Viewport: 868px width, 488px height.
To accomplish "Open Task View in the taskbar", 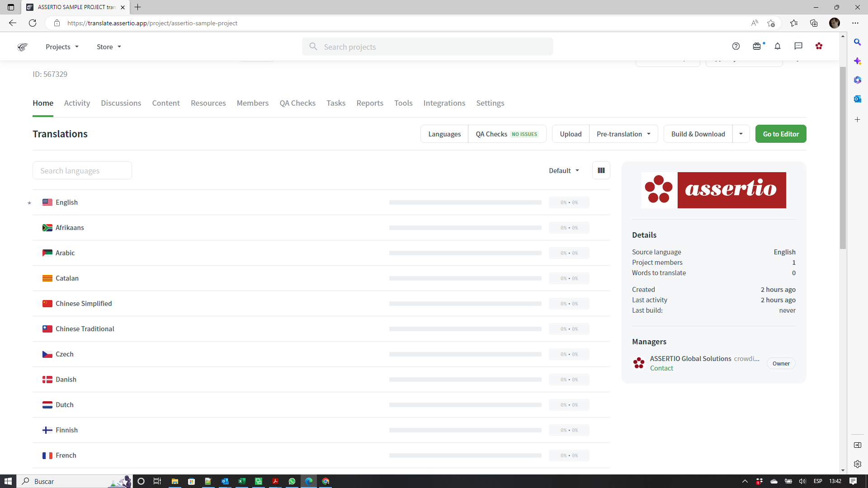I will coord(157,481).
